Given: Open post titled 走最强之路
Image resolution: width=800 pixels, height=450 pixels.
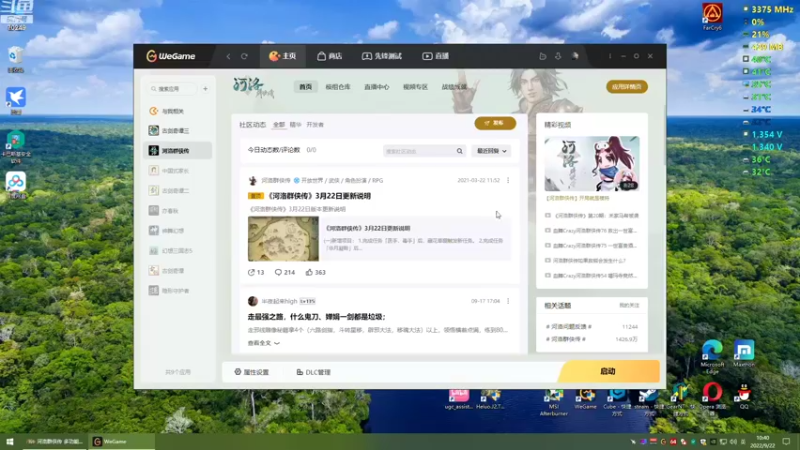Looking at the screenshot, I should pos(316,317).
